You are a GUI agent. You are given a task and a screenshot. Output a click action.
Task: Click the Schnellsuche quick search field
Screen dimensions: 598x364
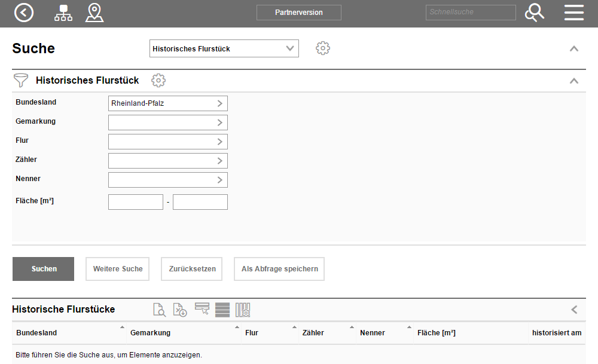pos(470,13)
